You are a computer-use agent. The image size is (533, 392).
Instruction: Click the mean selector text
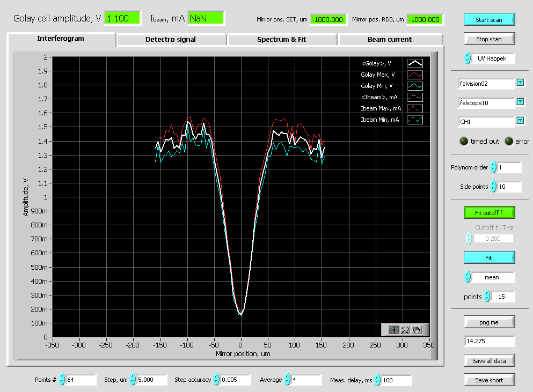[493, 278]
